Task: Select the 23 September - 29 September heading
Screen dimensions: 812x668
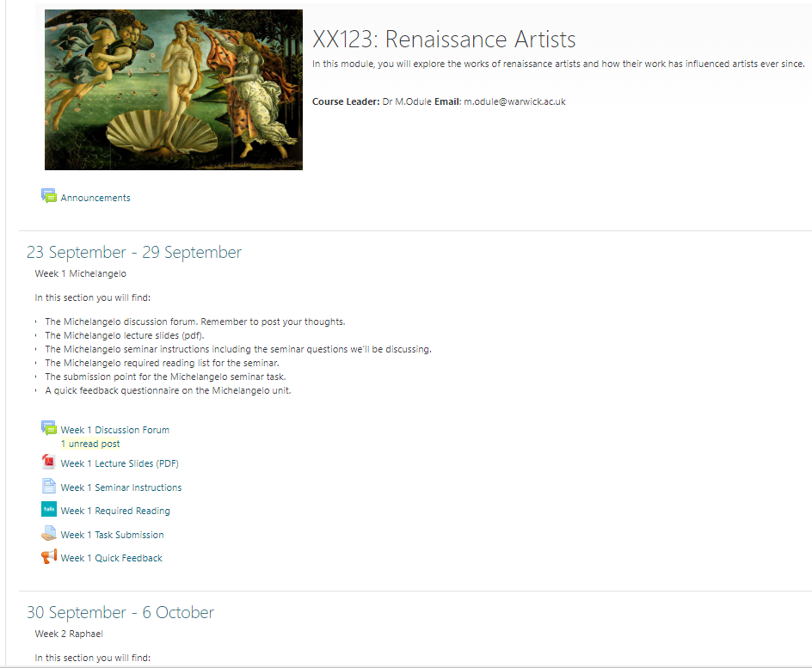Action: pos(134,253)
